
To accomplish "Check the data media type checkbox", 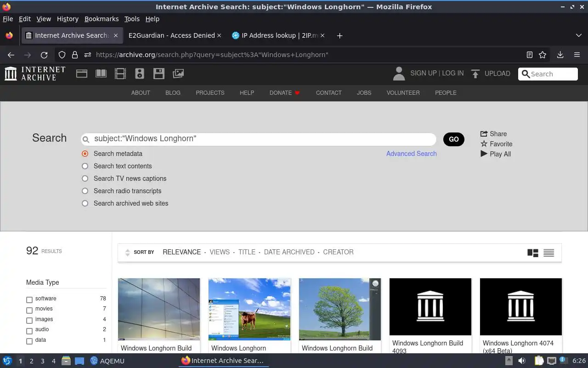I will (29, 341).
